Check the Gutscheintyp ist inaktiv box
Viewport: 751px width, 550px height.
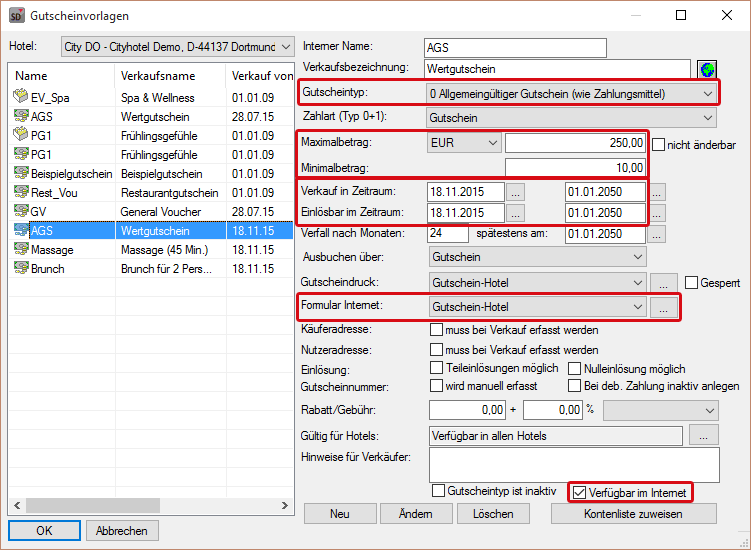pos(438,491)
